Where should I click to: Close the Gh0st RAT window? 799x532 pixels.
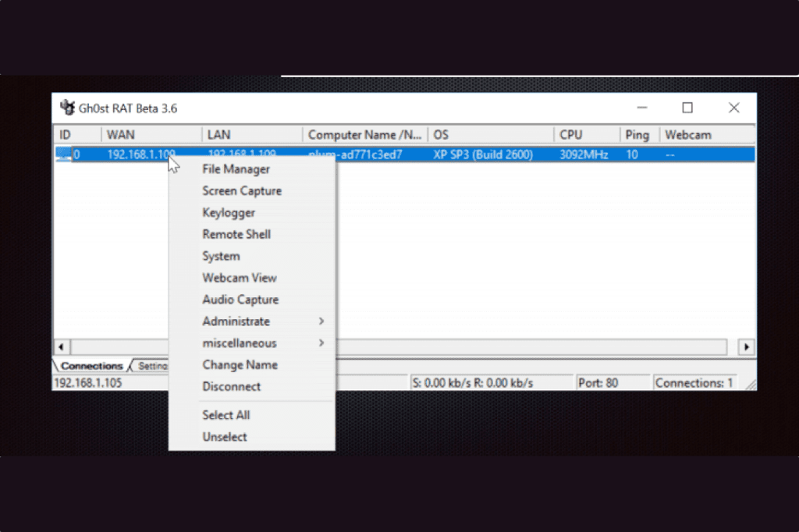click(x=733, y=108)
